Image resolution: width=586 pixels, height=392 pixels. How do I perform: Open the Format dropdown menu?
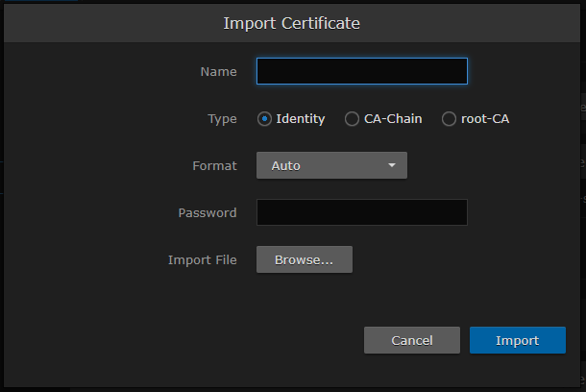(331, 165)
